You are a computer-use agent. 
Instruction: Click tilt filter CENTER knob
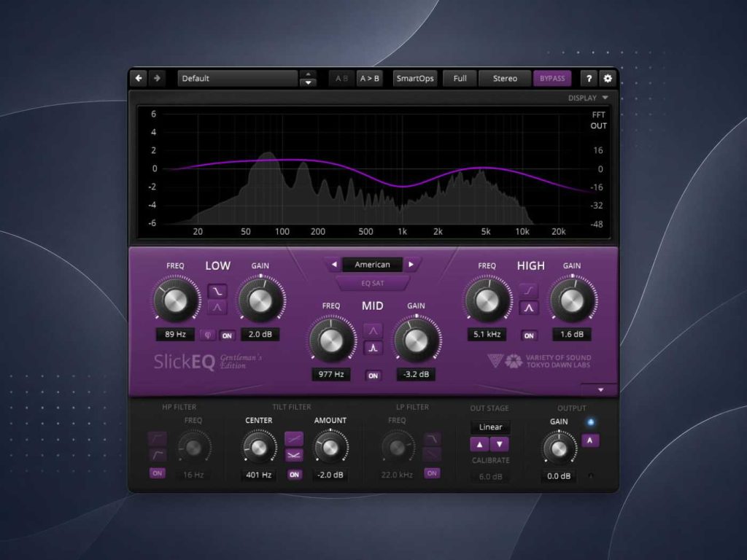coord(259,447)
